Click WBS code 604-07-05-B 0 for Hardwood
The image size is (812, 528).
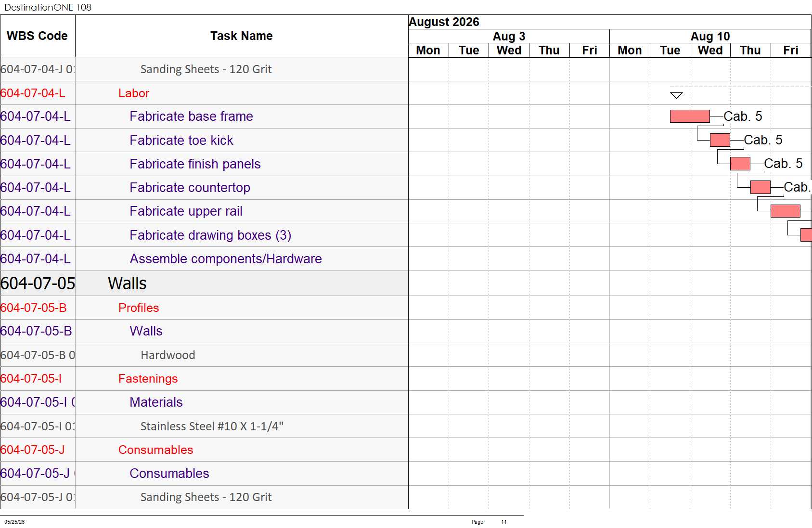coord(38,355)
